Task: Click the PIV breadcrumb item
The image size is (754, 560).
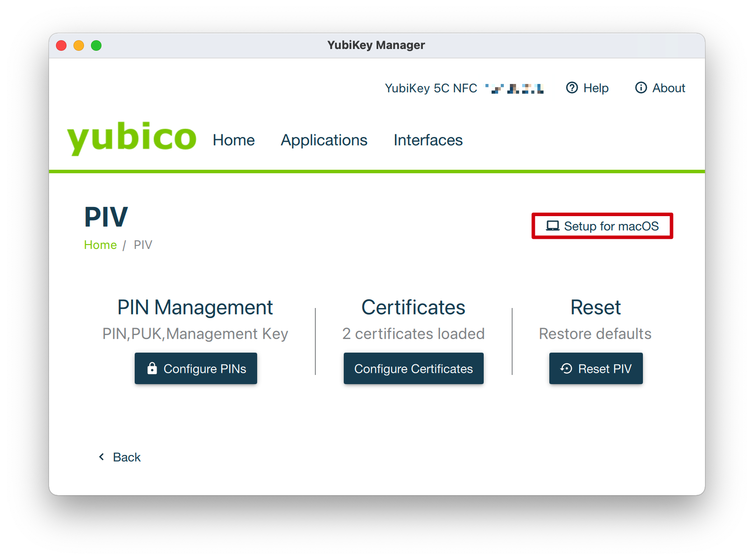Action: [x=143, y=245]
